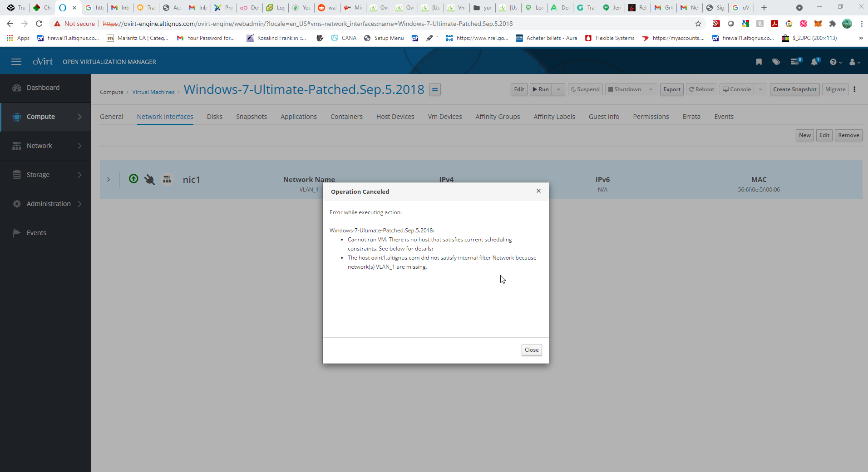Open the Console dropdown arrow
The image size is (868, 472).
760,89
